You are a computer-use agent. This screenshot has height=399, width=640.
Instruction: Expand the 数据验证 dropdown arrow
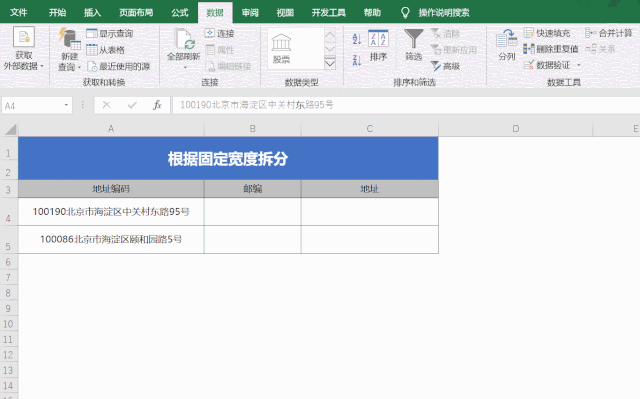[x=578, y=65]
